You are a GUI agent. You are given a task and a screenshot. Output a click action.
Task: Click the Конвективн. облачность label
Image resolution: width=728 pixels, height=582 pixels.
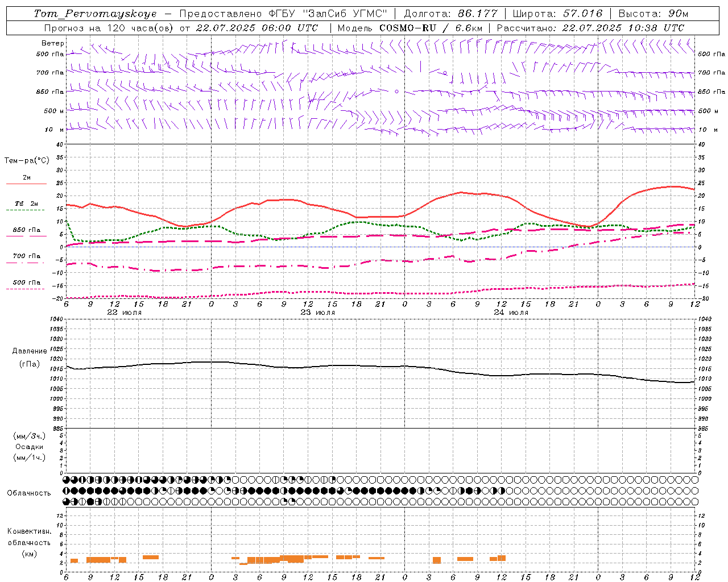[x=30, y=537]
